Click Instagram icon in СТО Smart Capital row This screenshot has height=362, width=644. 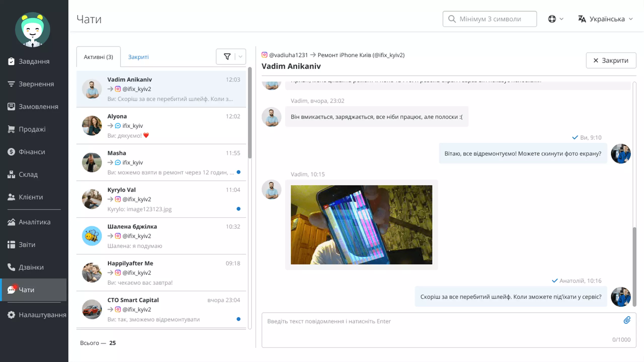click(118, 309)
